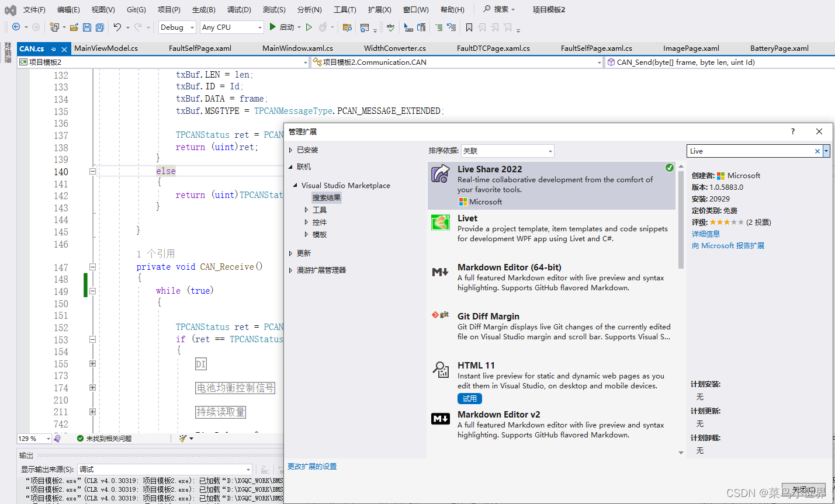Image resolution: width=835 pixels, height=504 pixels.
Task: Open the Debug configuration dropdown
Action: pyautogui.click(x=177, y=27)
